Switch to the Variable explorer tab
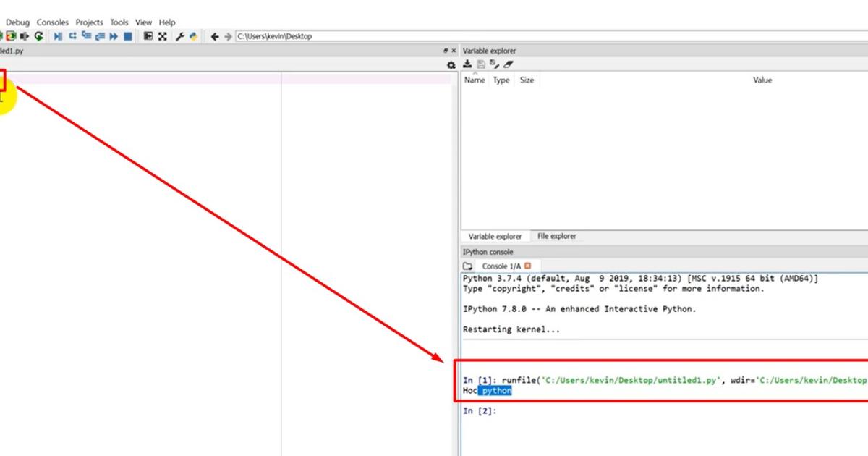Screen dimensions: 868x456 pos(495,237)
